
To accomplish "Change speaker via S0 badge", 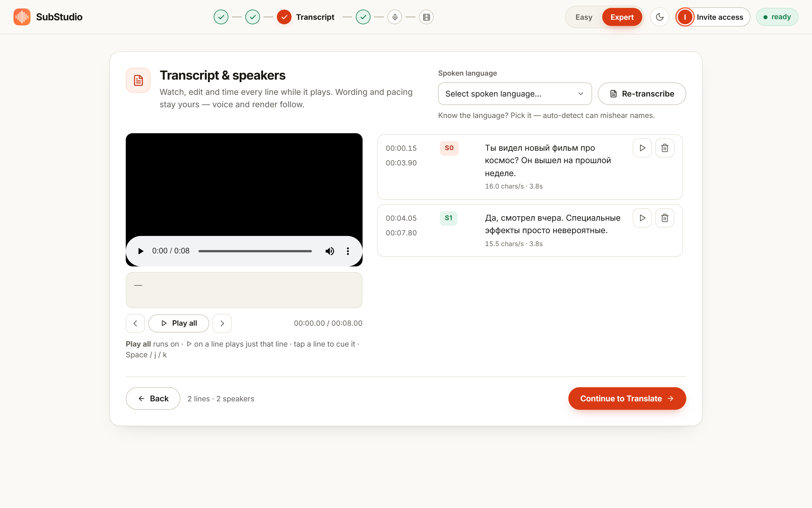I will [x=449, y=148].
